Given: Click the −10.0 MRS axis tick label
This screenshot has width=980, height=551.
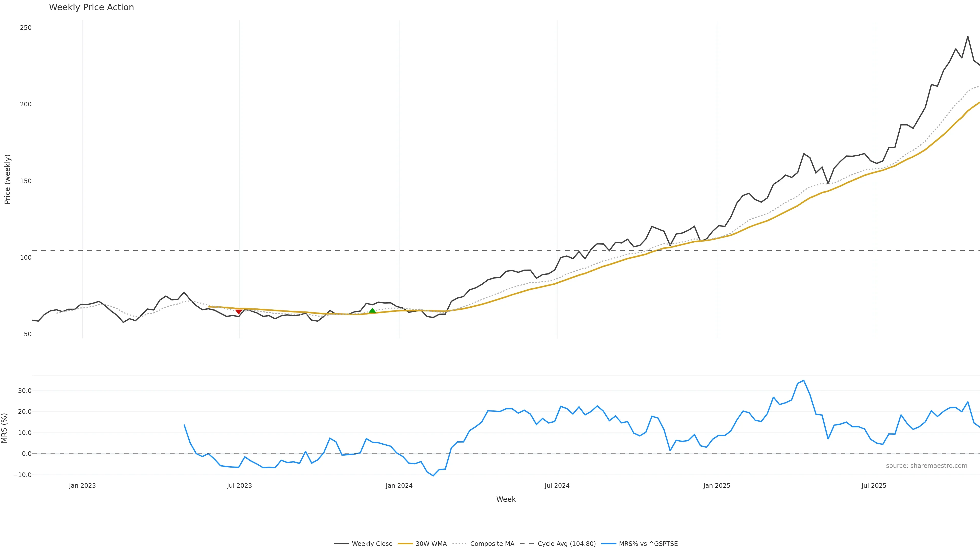Looking at the screenshot, I should click(x=22, y=475).
